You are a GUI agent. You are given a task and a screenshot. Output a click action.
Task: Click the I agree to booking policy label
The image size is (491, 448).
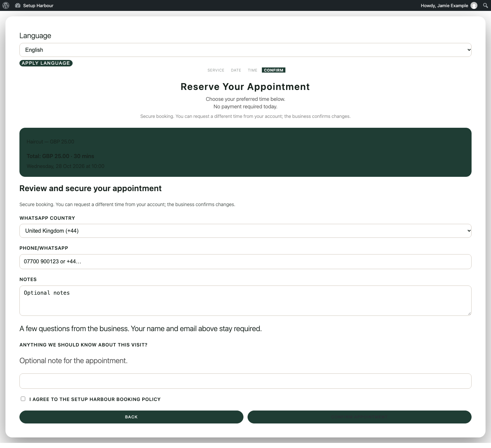coord(95,399)
